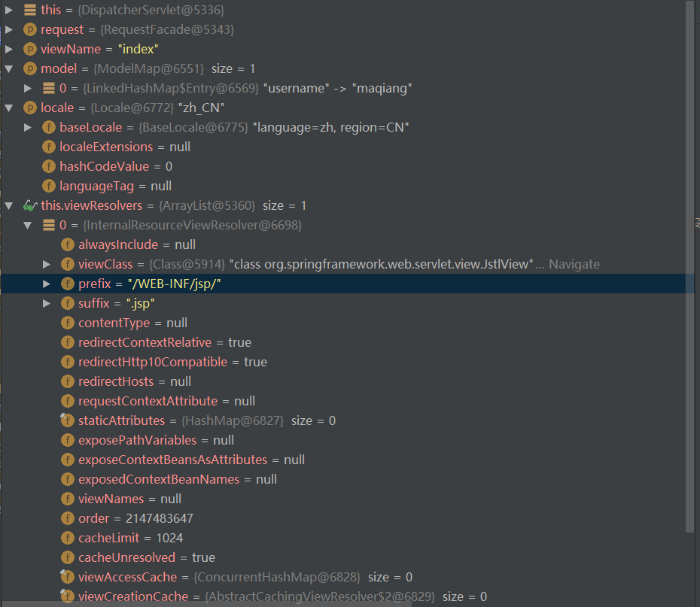Collapse the model ModelMap node arrow
Viewport: 700px width, 607px height.
pos(8,68)
